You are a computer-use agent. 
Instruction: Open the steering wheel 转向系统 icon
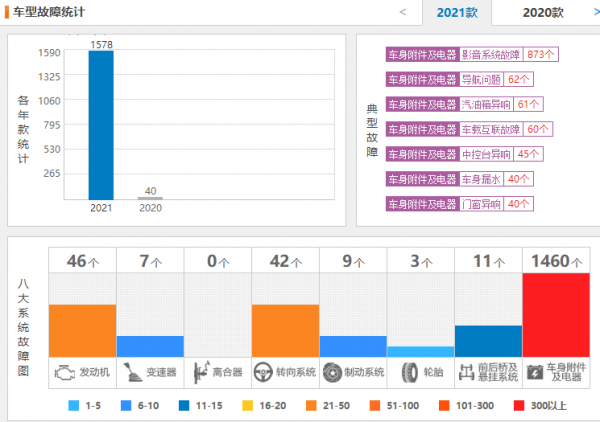click(263, 372)
